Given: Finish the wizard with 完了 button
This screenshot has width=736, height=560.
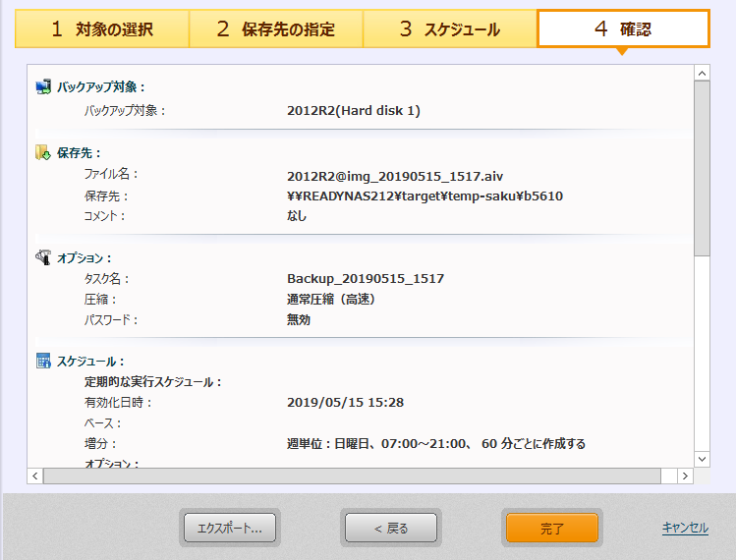Looking at the screenshot, I should tap(552, 529).
